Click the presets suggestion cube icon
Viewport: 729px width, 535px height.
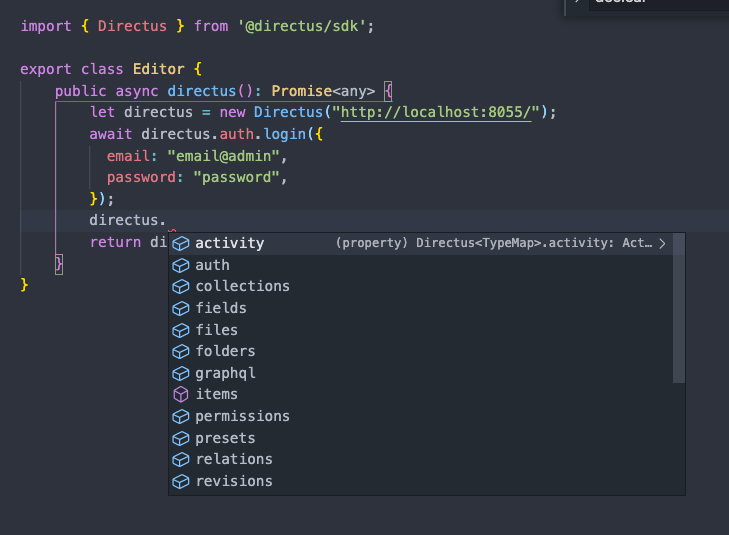181,439
